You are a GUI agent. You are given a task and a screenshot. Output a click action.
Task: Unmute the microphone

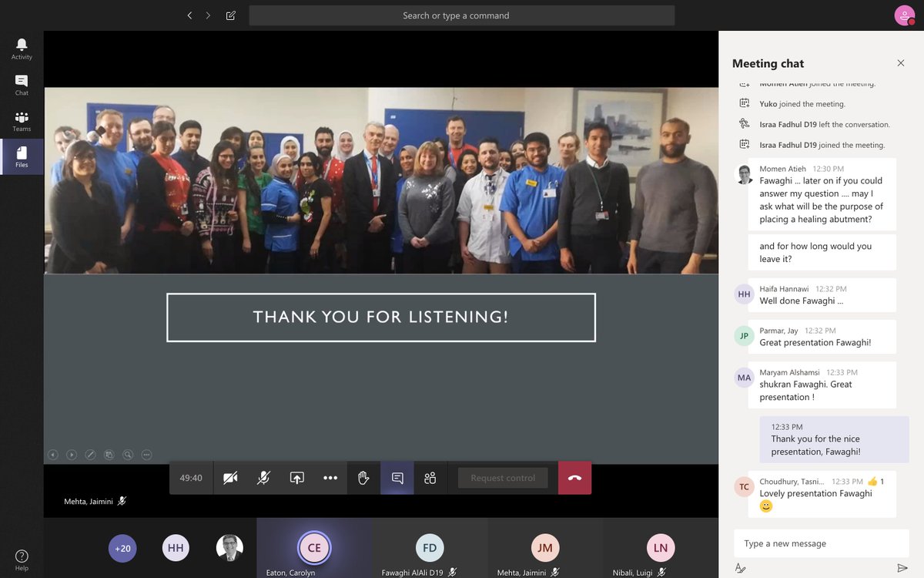coord(263,478)
